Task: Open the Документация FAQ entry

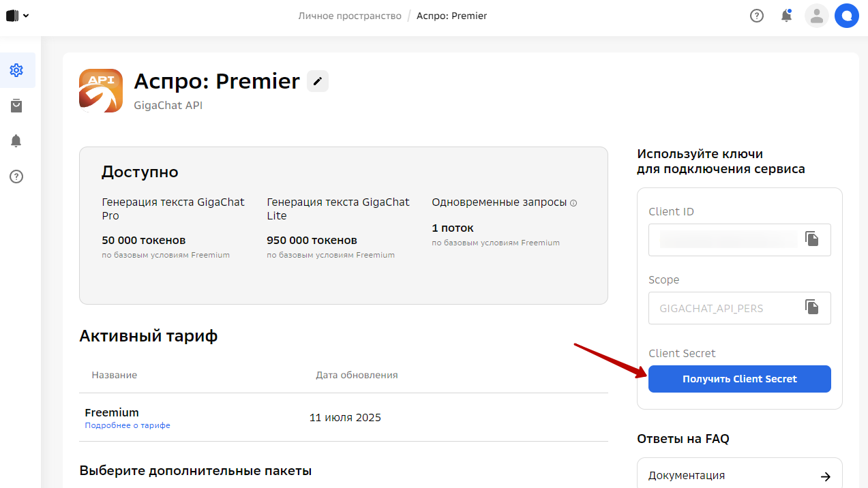Action: tap(740, 476)
